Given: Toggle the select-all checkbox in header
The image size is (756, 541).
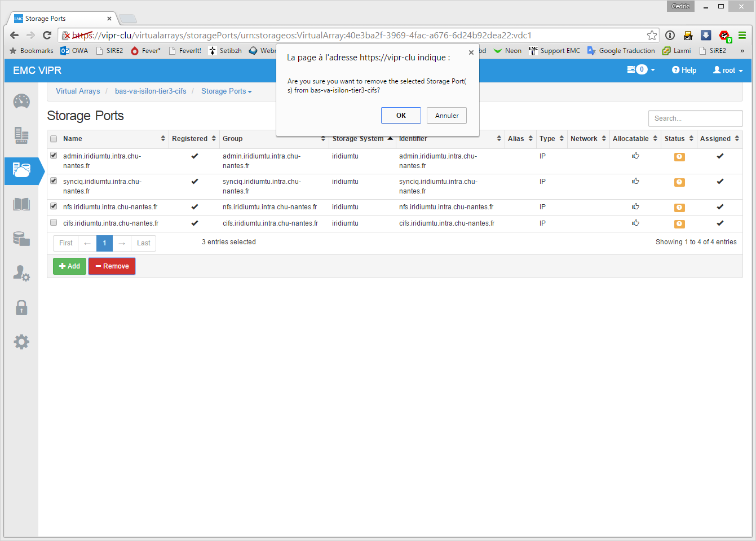Looking at the screenshot, I should point(54,139).
